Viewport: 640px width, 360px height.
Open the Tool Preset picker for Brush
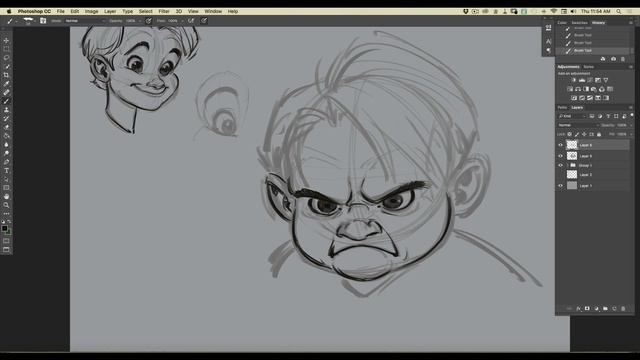[x=11, y=20]
